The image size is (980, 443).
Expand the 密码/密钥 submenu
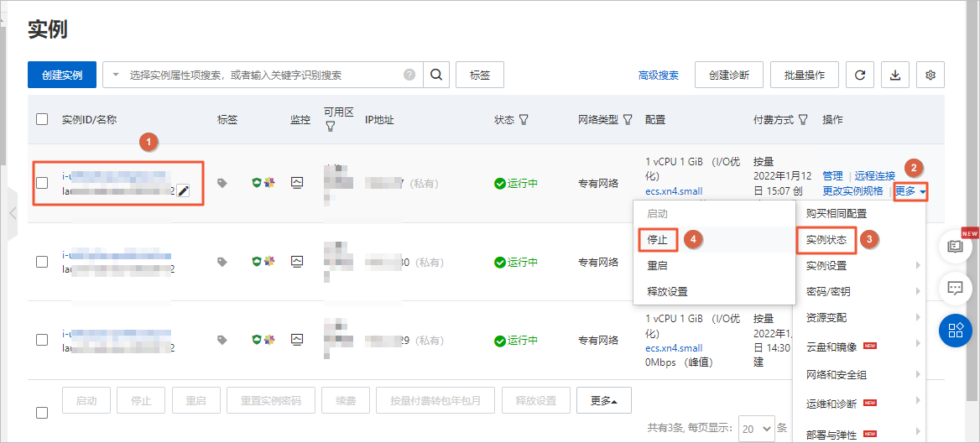[x=858, y=292]
